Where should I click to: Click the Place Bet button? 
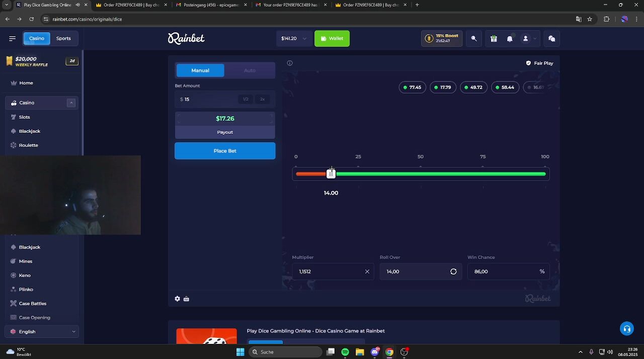[225, 151]
